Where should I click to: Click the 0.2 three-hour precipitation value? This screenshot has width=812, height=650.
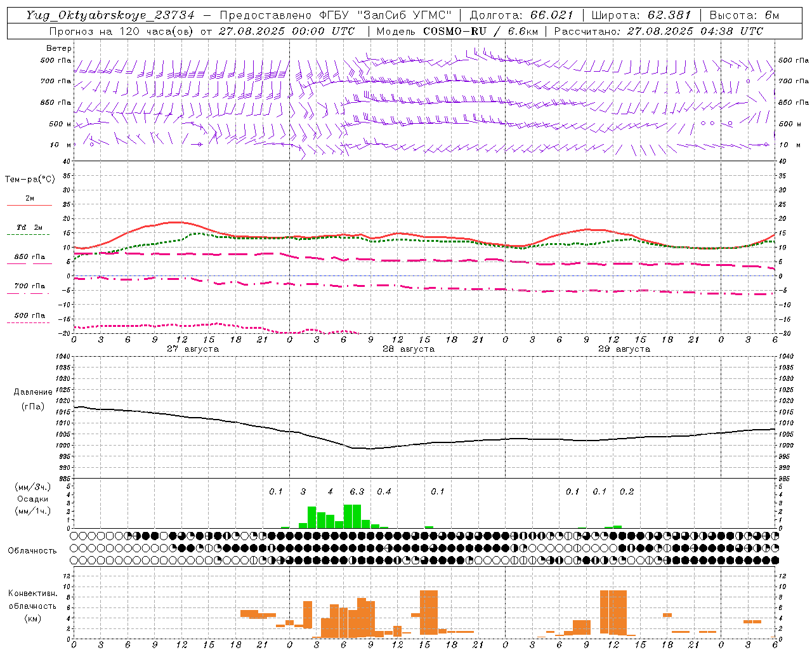point(627,492)
